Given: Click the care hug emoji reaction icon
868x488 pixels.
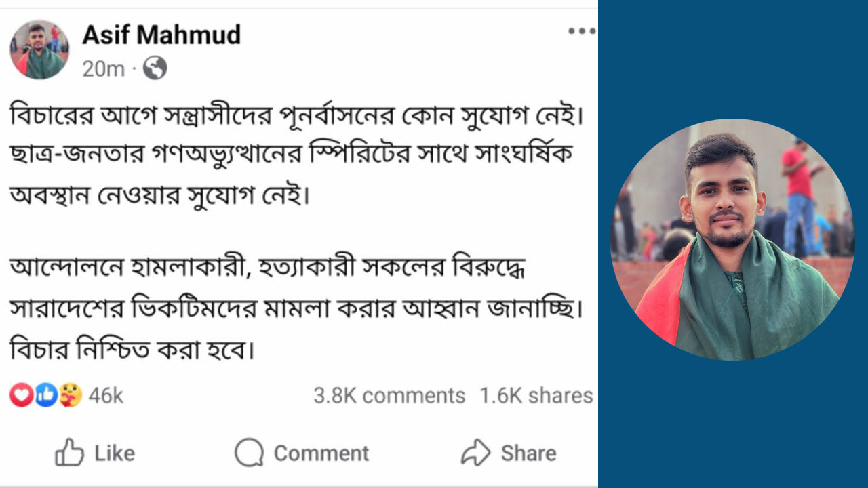Looking at the screenshot, I should point(70,395).
